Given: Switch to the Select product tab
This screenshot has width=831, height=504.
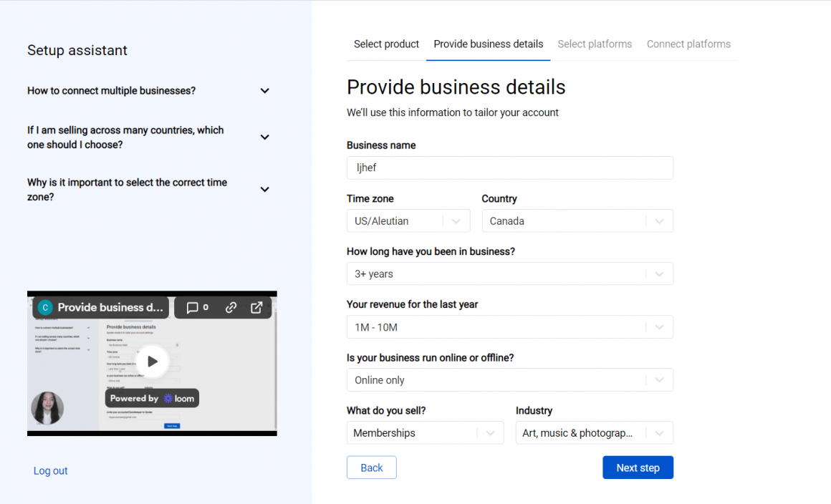Looking at the screenshot, I should (x=386, y=44).
